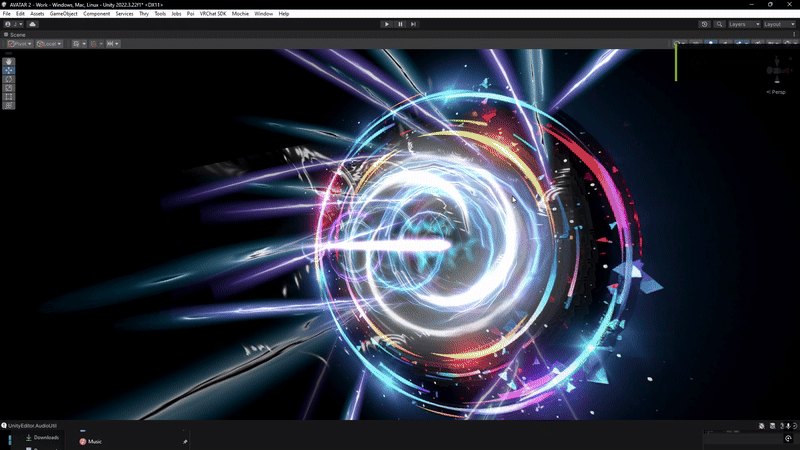Expand the Layout dropdown
This screenshot has width=800, height=450.
pos(779,24)
